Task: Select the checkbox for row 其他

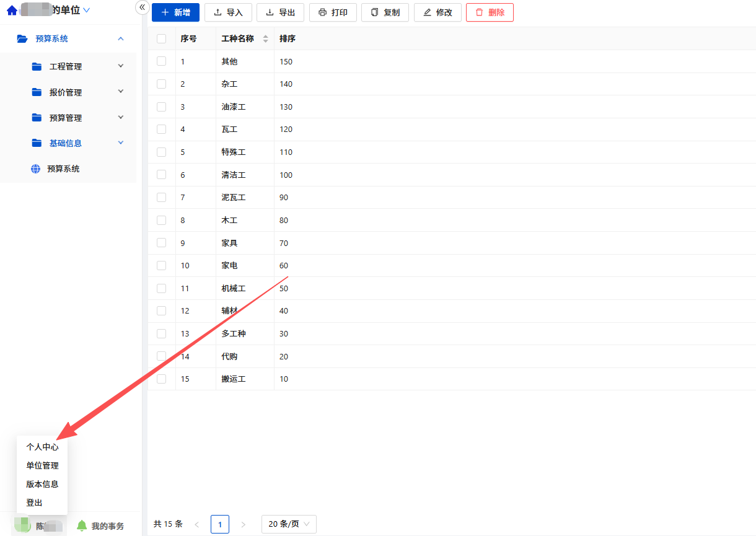Action: click(x=162, y=61)
